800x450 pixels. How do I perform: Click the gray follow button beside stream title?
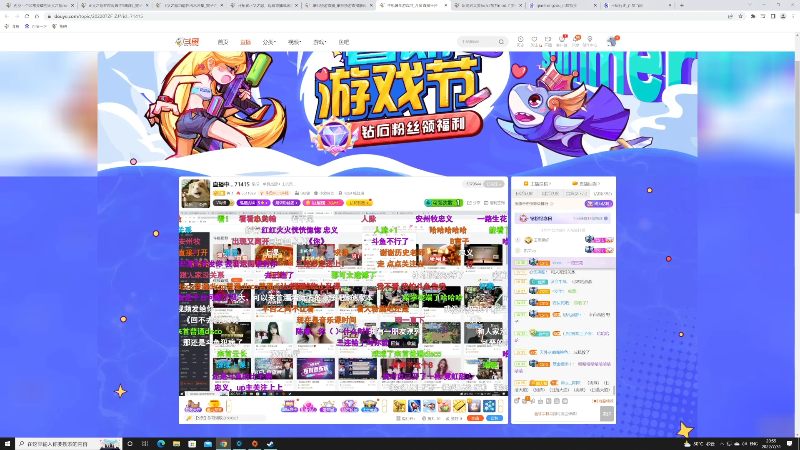493,184
